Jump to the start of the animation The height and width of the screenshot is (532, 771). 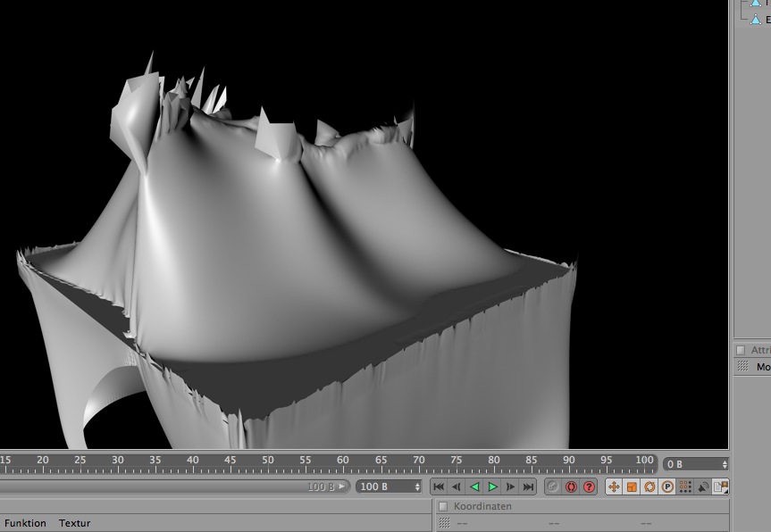[x=439, y=486]
